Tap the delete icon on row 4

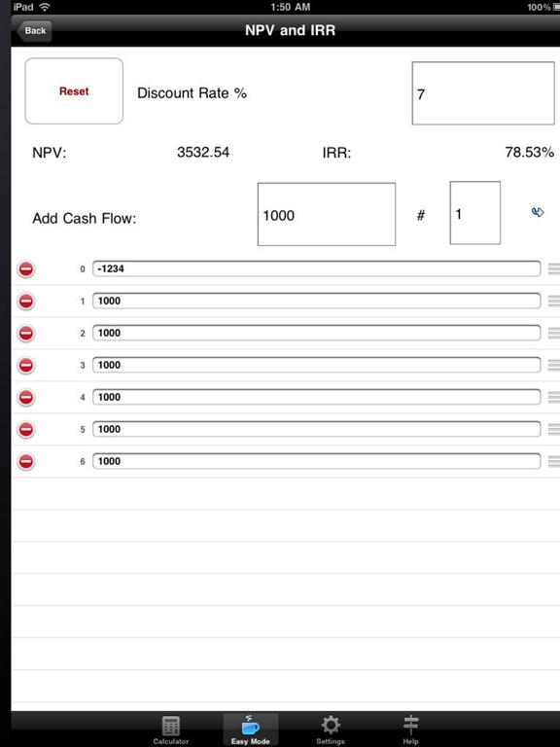[26, 397]
